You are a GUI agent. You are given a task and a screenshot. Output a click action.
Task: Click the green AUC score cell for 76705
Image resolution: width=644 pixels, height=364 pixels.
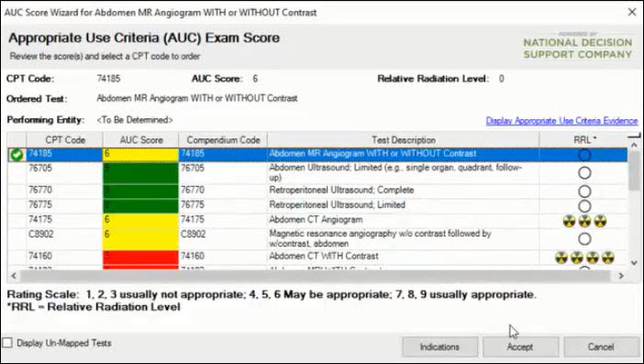pyautogui.click(x=140, y=172)
